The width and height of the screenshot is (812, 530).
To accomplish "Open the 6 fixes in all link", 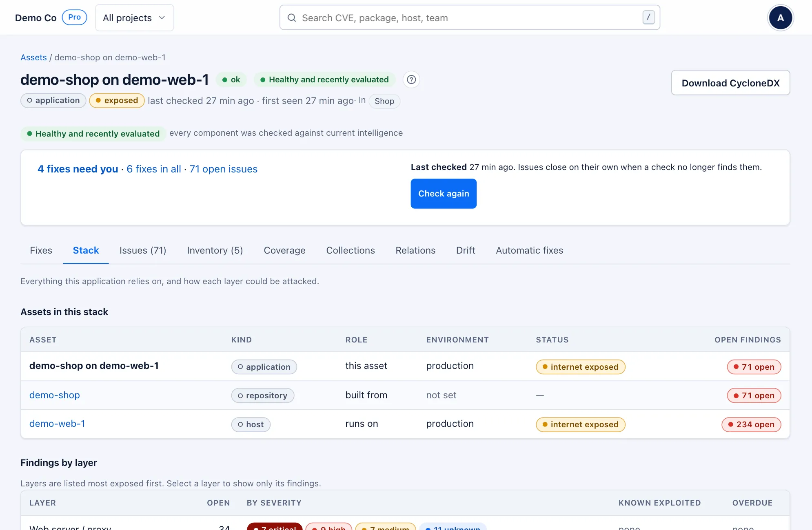I will [x=154, y=169].
